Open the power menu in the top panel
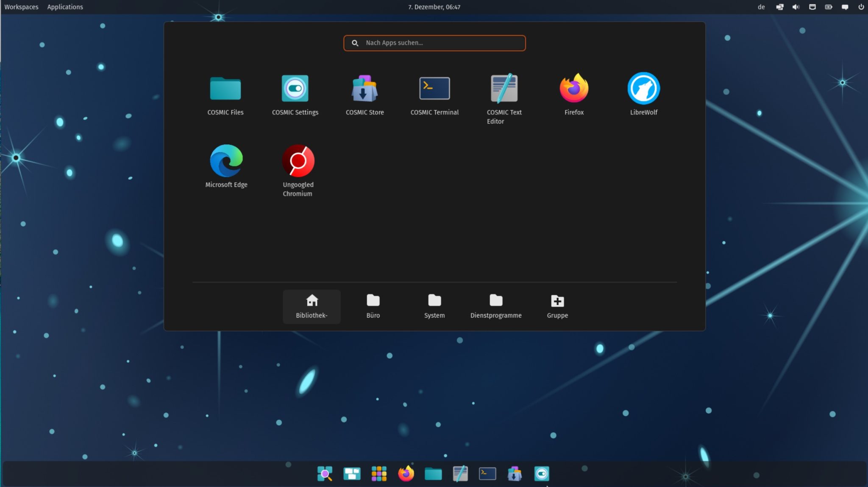The height and width of the screenshot is (487, 868). click(861, 7)
